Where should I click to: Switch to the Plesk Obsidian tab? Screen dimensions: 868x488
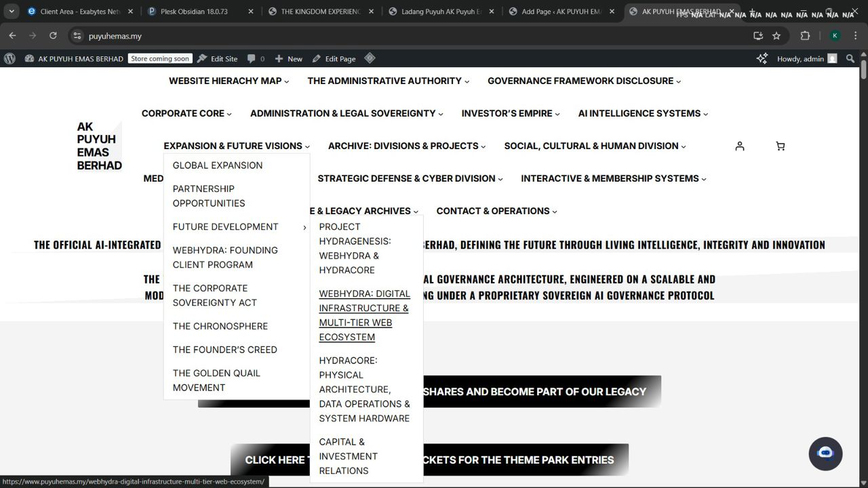[194, 12]
